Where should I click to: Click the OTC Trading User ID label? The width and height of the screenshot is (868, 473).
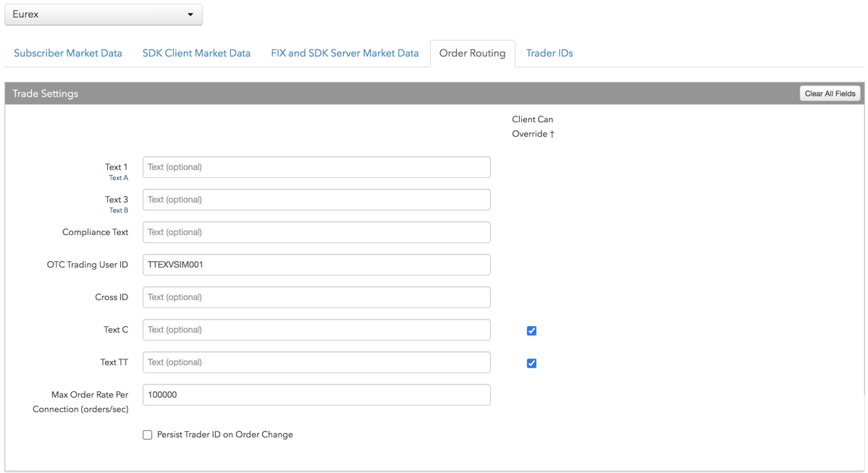click(x=88, y=265)
